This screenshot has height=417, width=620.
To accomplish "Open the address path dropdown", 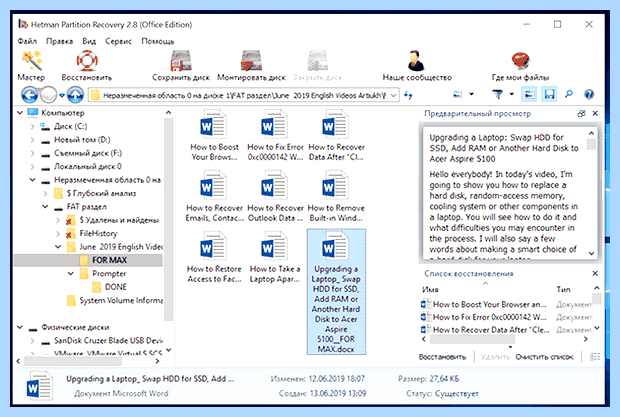I will (393, 95).
